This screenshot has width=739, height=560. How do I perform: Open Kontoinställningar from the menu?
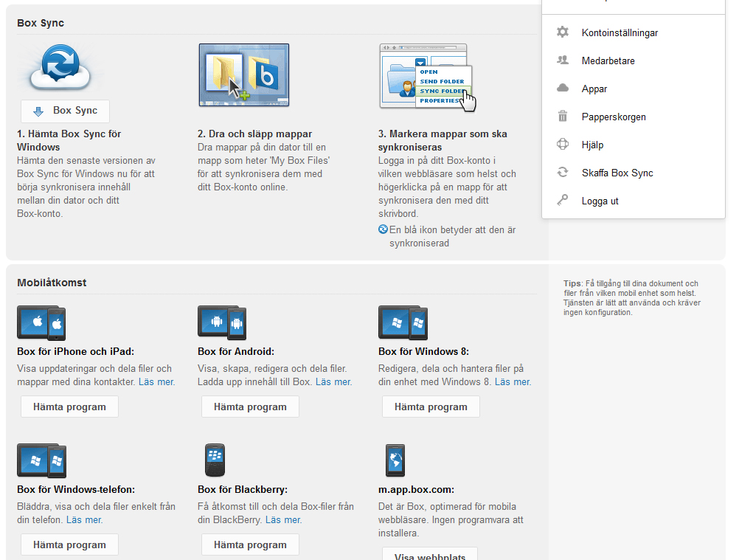620,33
